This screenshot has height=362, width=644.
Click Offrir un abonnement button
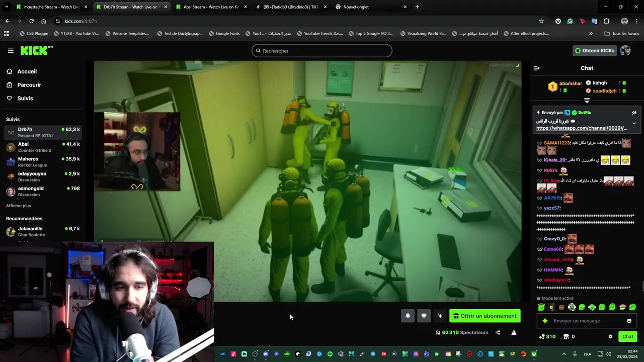point(485,316)
